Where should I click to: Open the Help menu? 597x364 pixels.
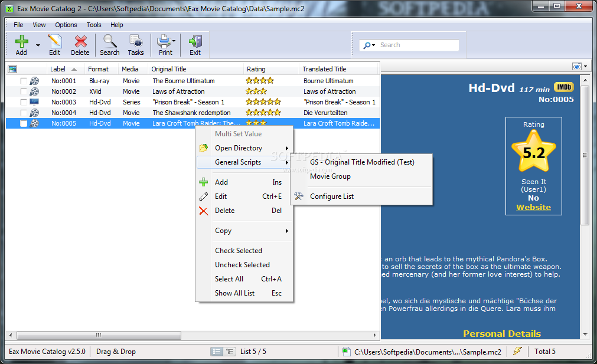click(x=116, y=25)
